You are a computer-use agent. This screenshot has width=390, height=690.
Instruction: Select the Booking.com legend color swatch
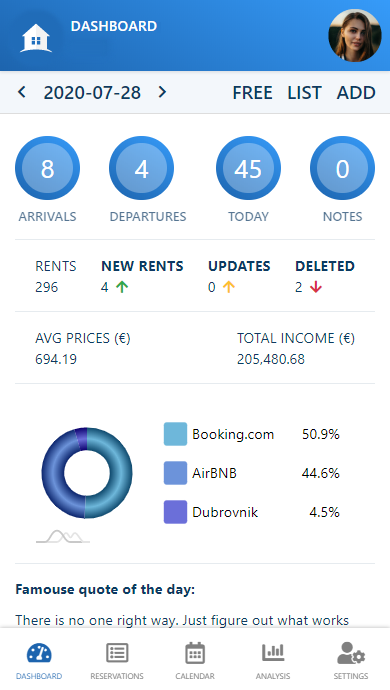tap(175, 434)
